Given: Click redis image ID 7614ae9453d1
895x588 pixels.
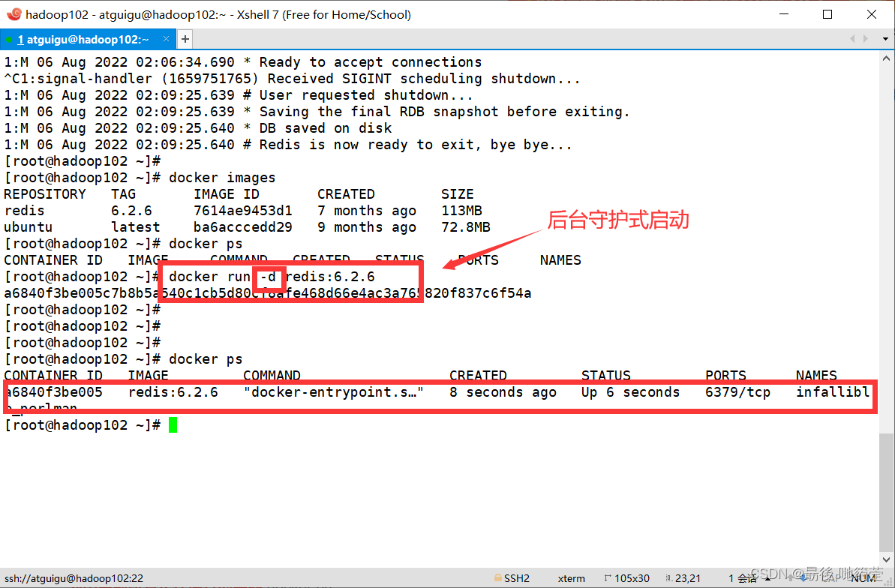Looking at the screenshot, I should tap(242, 211).
